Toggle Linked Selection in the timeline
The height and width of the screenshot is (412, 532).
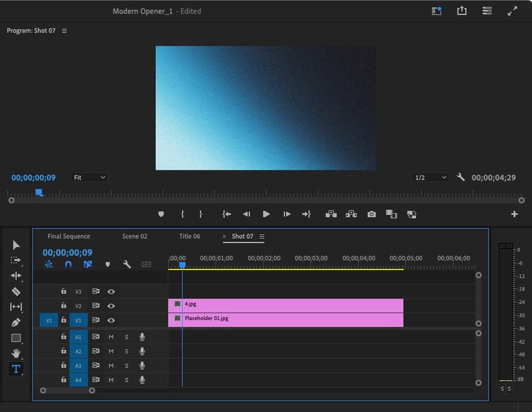88,264
